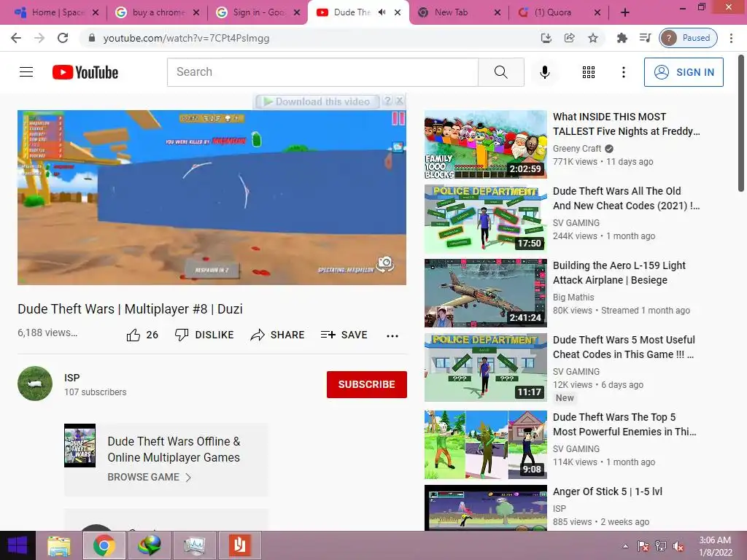Go forward in browser history
The image size is (747, 560).
click(39, 38)
